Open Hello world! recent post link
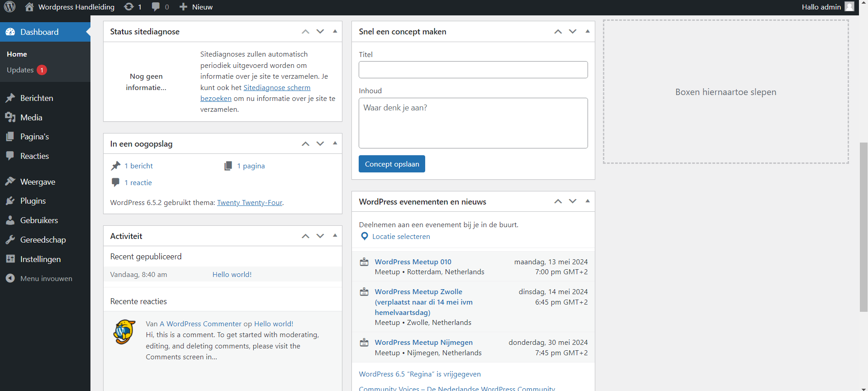Viewport: 868px width, 391px height. 232,275
